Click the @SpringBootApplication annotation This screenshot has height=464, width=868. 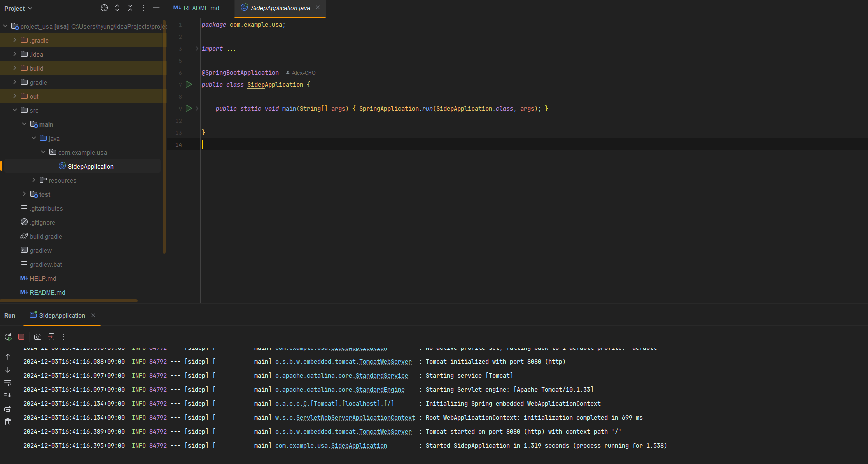pyautogui.click(x=240, y=73)
